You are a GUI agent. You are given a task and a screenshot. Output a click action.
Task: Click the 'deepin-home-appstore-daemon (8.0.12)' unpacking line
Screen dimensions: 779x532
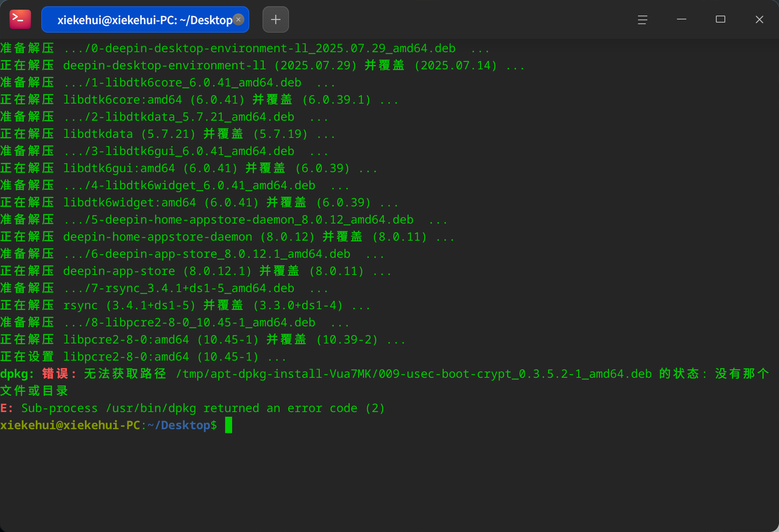[x=227, y=237]
